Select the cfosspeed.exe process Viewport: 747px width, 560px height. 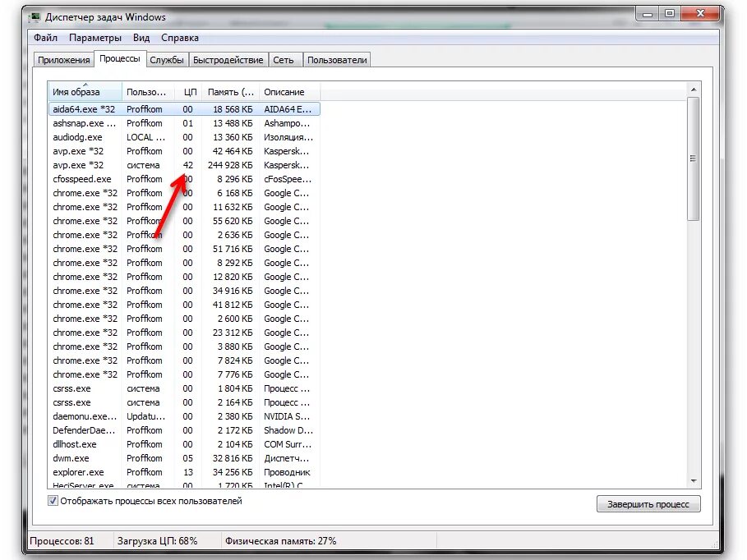[x=184, y=179]
